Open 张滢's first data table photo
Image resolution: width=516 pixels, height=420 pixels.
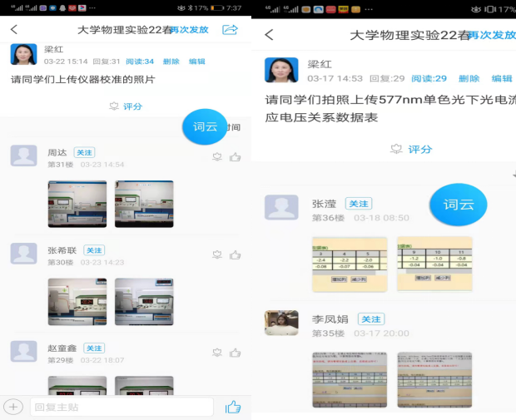point(350,264)
